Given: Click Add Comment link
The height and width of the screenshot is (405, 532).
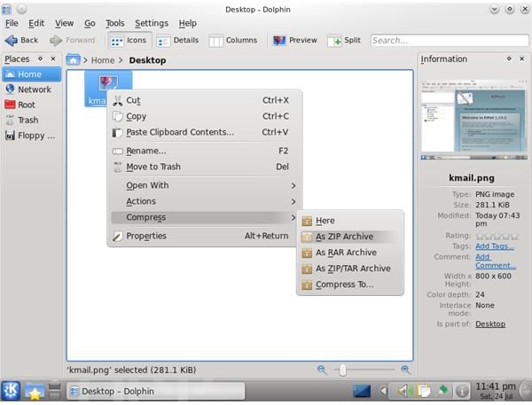Looking at the screenshot, I should [496, 261].
